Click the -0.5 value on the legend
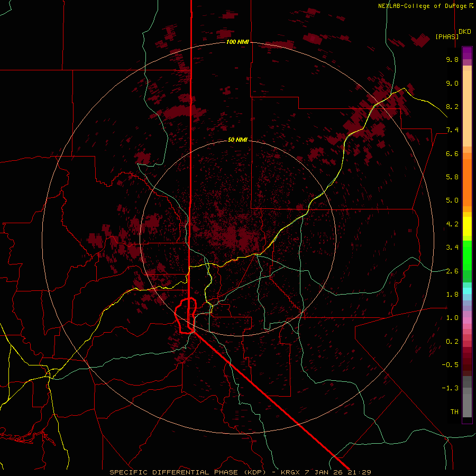The image size is (476, 476). pyautogui.click(x=450, y=365)
